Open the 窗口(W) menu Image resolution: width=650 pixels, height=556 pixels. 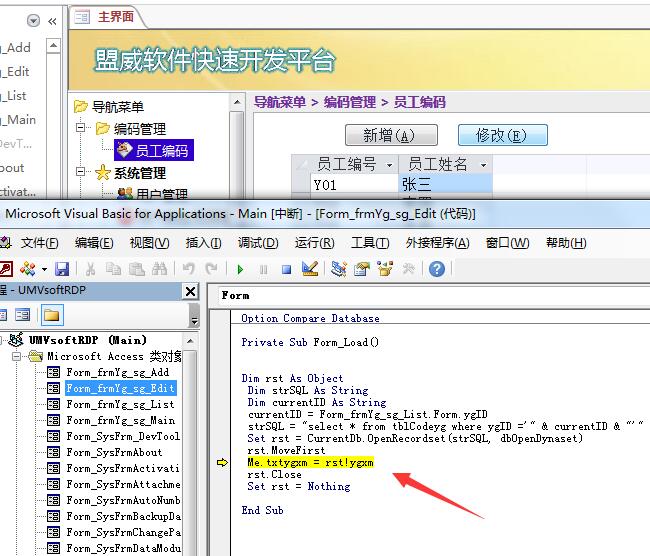click(507, 243)
